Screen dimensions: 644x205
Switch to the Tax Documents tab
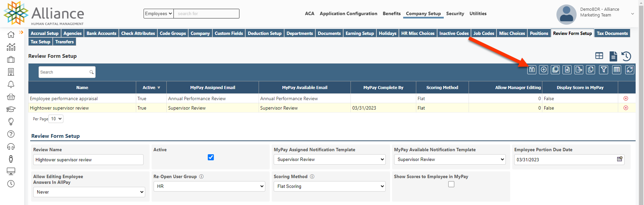click(612, 33)
